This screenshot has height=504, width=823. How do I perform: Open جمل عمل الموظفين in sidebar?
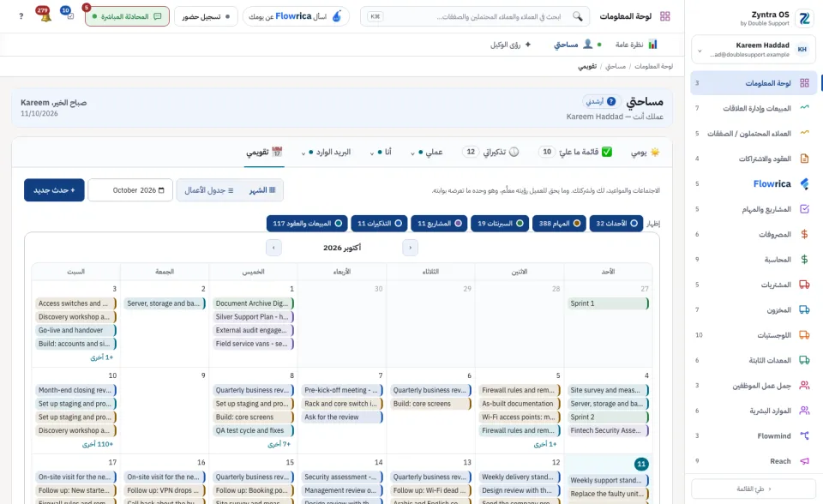(754, 386)
